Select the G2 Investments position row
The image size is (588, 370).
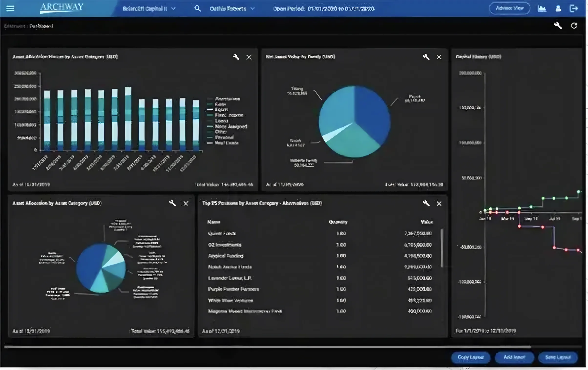click(320, 245)
